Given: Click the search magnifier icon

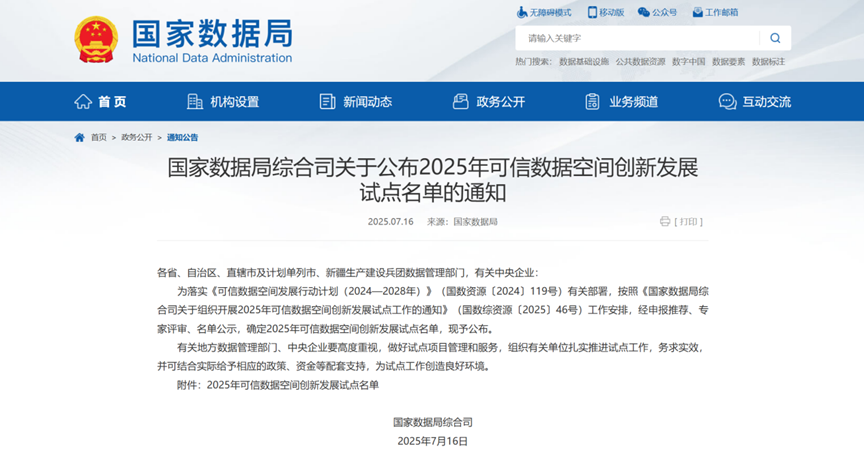Looking at the screenshot, I should point(775,38).
